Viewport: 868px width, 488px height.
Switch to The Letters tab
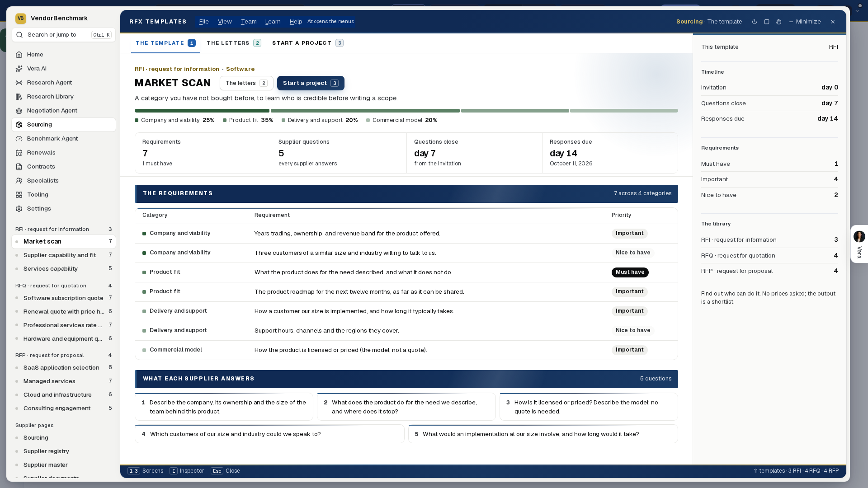pos(234,43)
